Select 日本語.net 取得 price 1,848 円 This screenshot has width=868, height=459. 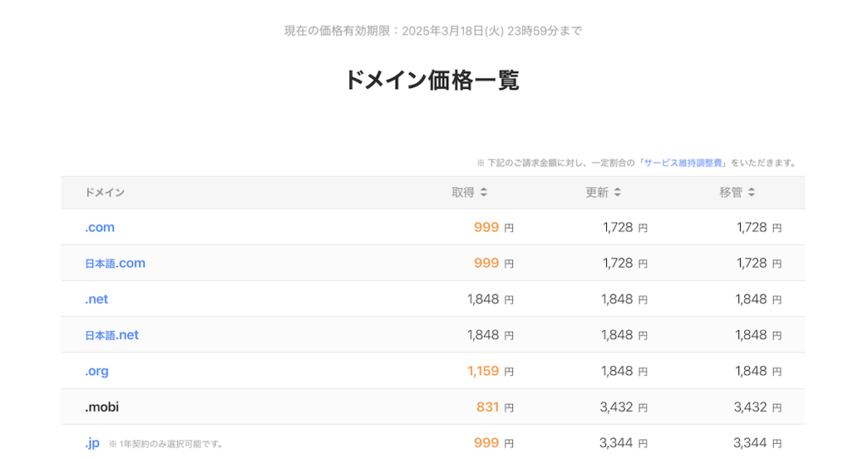pos(491,335)
